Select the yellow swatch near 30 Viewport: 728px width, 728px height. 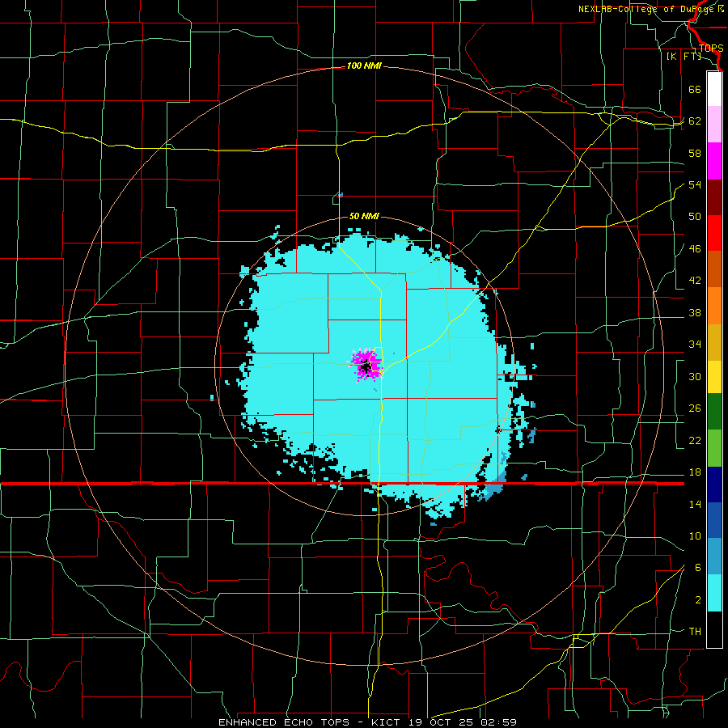[714, 377]
